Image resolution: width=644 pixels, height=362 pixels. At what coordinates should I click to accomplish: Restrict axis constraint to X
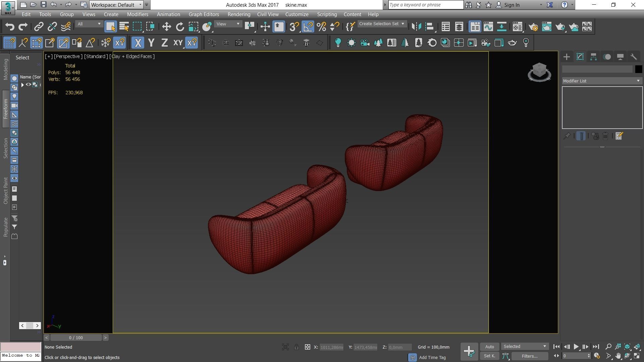[x=138, y=43]
